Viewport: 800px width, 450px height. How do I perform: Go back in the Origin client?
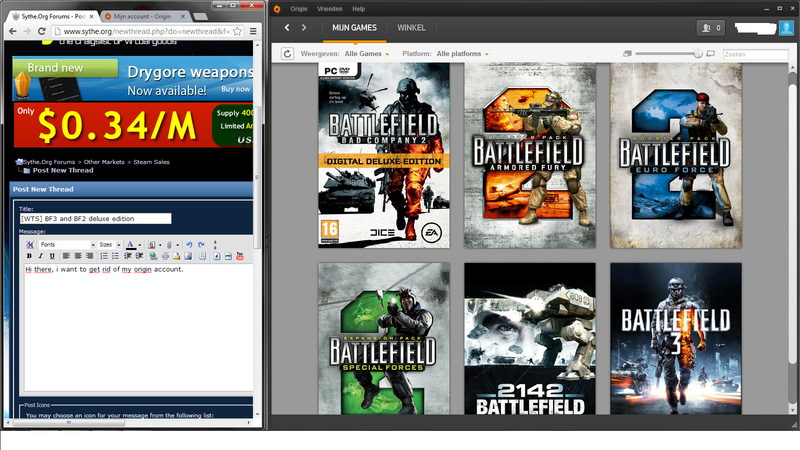click(x=287, y=28)
